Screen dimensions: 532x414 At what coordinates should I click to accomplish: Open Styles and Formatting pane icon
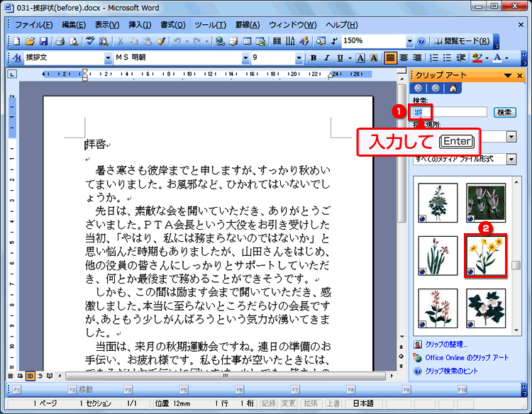(16, 58)
